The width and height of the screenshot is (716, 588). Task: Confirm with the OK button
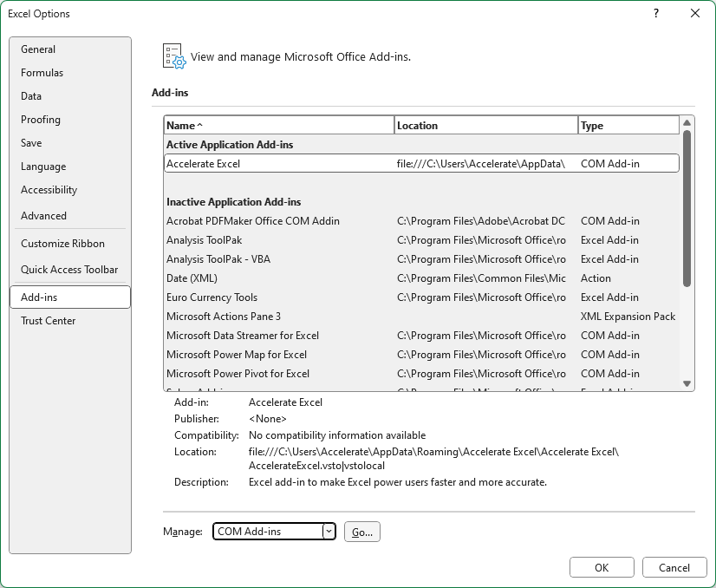coord(602,567)
